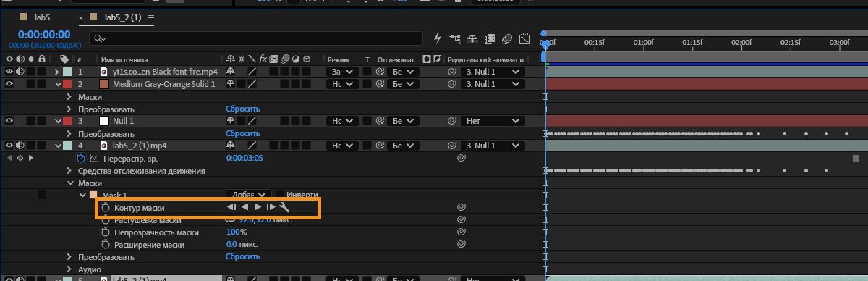Hide the Medium Gray-Orange Solid 1 layer
Image resolution: width=868 pixels, height=281 pixels.
(x=9, y=84)
